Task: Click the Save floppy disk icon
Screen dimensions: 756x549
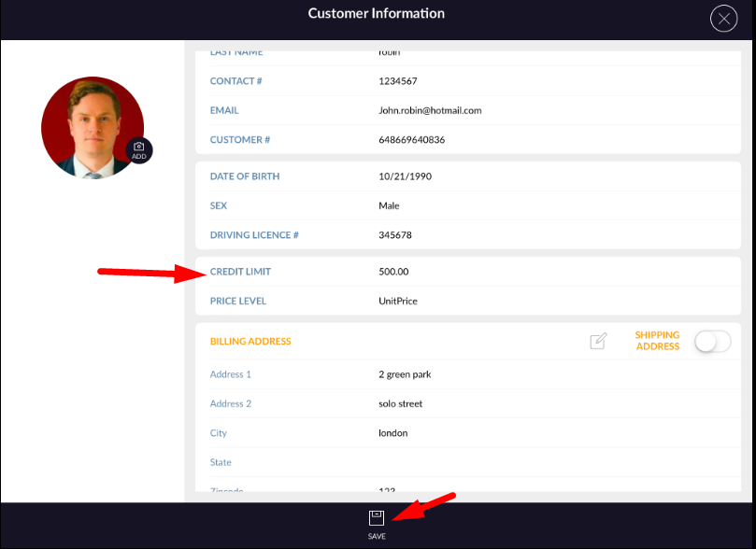Action: 376,518
